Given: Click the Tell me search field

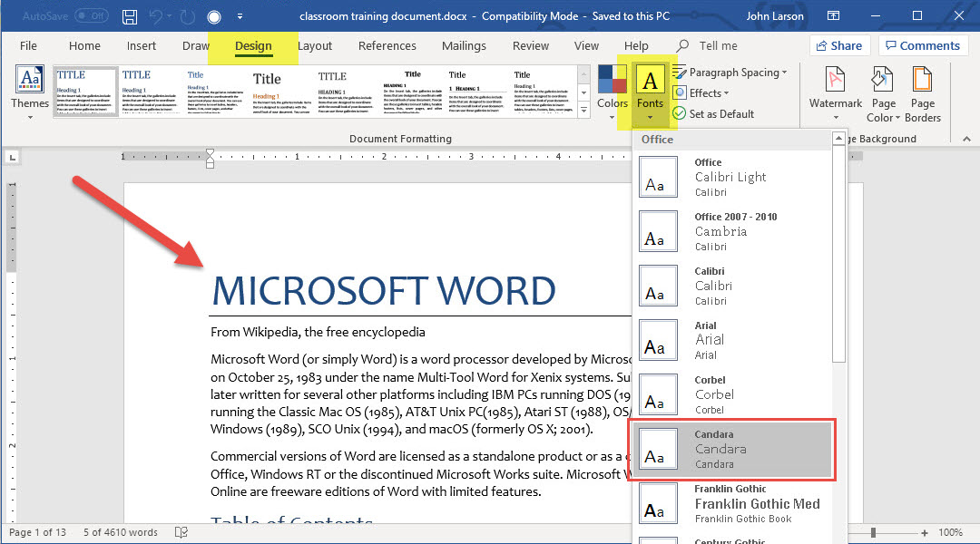Looking at the screenshot, I should pos(718,46).
